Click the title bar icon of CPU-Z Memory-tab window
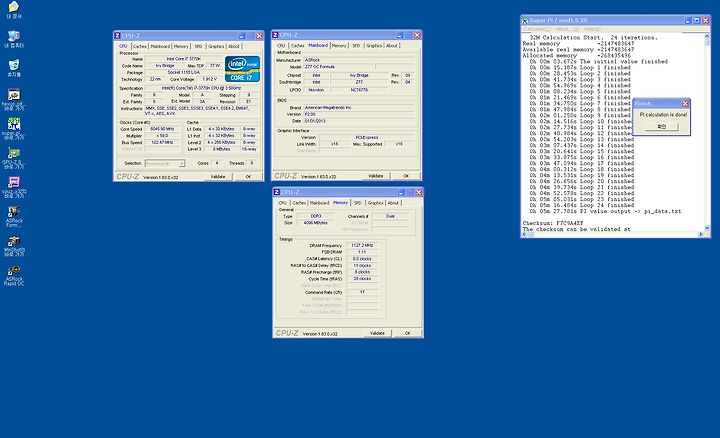 pyautogui.click(x=277, y=192)
